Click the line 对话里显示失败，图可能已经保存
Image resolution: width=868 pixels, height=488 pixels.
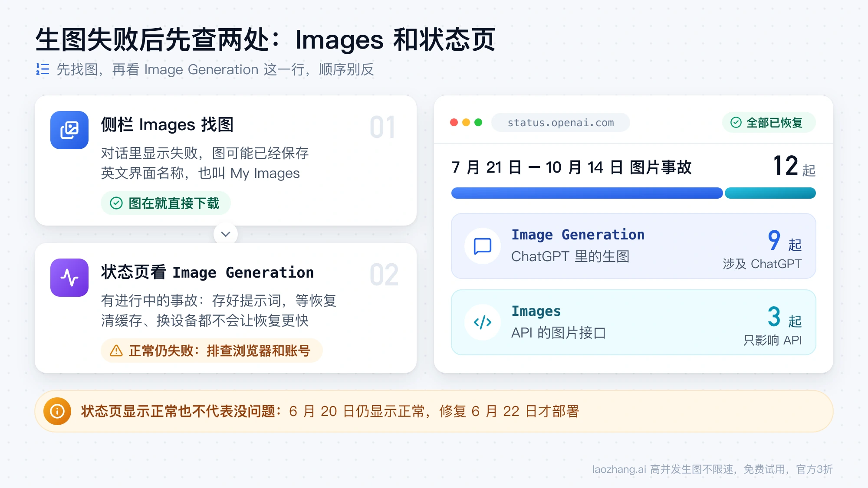point(205,153)
